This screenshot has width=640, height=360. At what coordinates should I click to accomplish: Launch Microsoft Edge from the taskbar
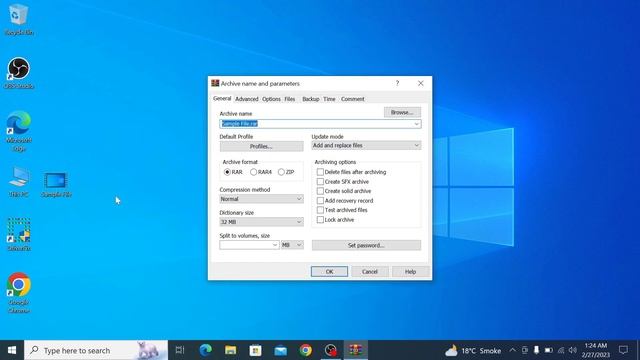tap(205, 350)
